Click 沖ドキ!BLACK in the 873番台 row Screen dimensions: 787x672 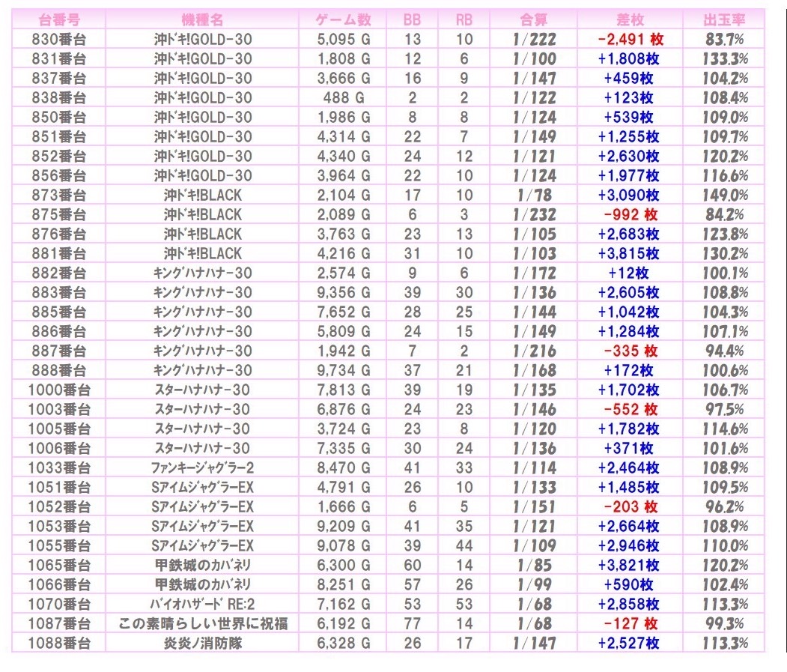[202, 195]
